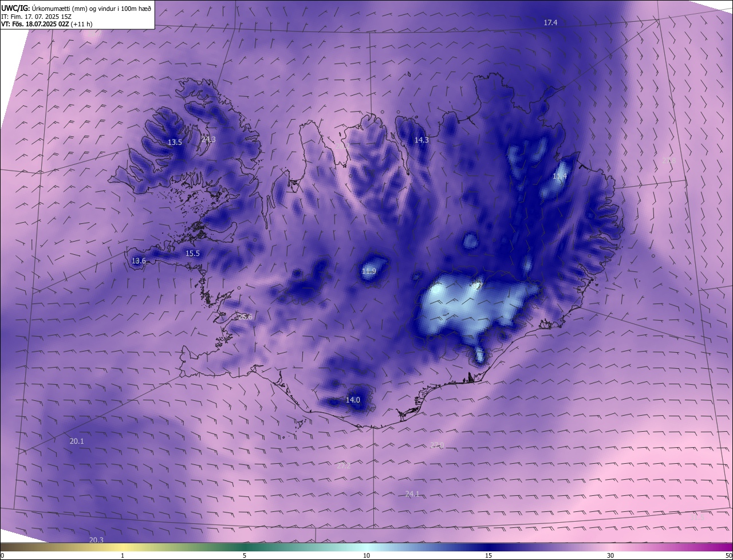
Task: Click the 30 tick on the colour scale
Action: pyautogui.click(x=610, y=555)
